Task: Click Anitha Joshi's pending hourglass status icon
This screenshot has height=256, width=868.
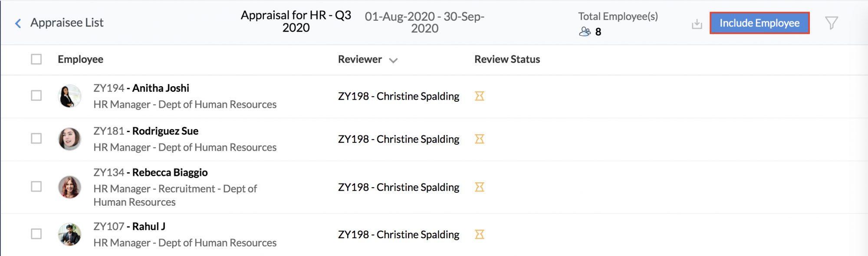Action: [479, 96]
